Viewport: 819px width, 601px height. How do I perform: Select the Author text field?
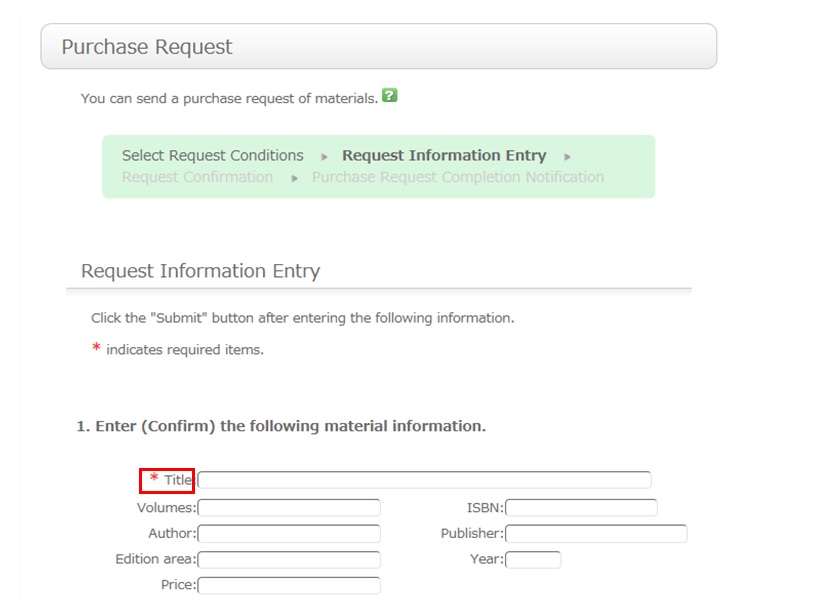click(x=289, y=534)
